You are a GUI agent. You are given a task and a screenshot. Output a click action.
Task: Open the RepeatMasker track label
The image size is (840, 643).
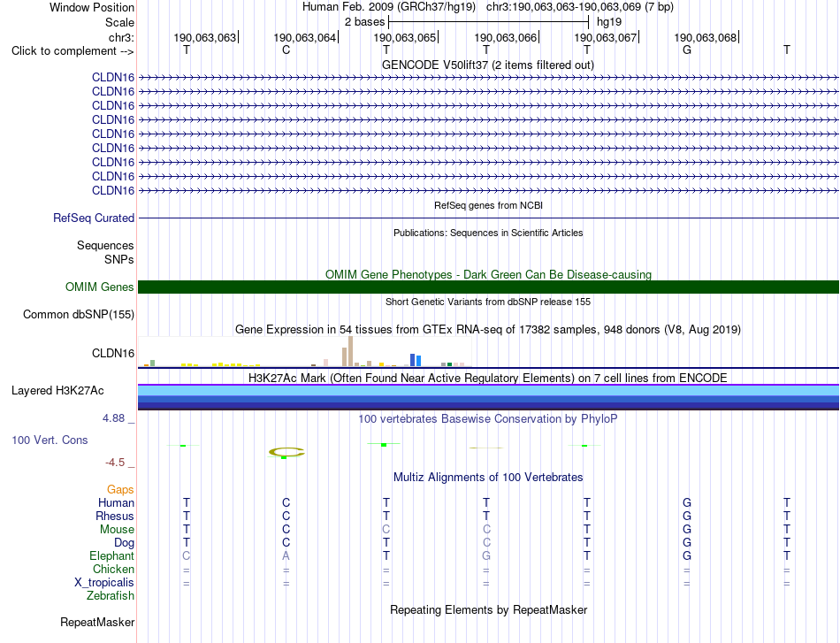97,622
